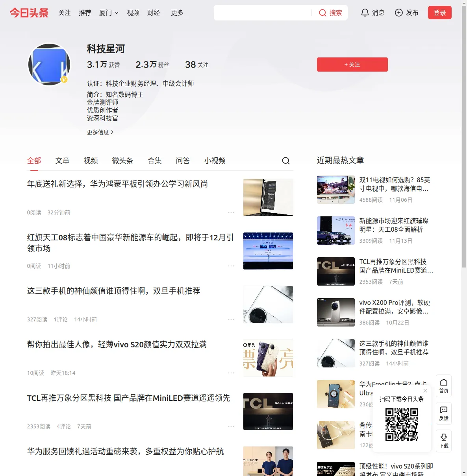The width and height of the screenshot is (467, 476).
Task: Open hot article 新能源市场迎来红旗璀璨明星
Action: [394, 225]
